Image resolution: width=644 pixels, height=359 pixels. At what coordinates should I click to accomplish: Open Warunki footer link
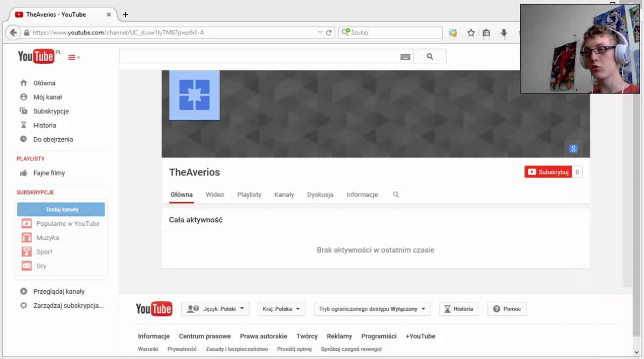pyautogui.click(x=148, y=349)
